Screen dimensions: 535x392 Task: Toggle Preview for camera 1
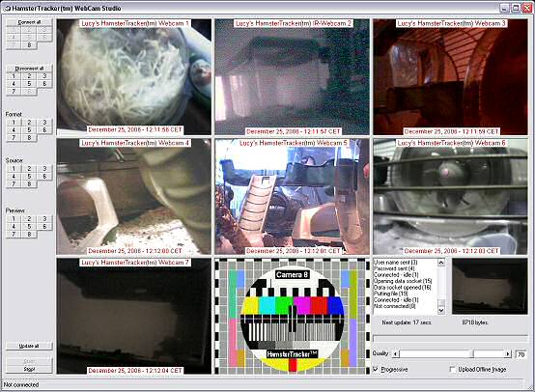pyautogui.click(x=14, y=219)
